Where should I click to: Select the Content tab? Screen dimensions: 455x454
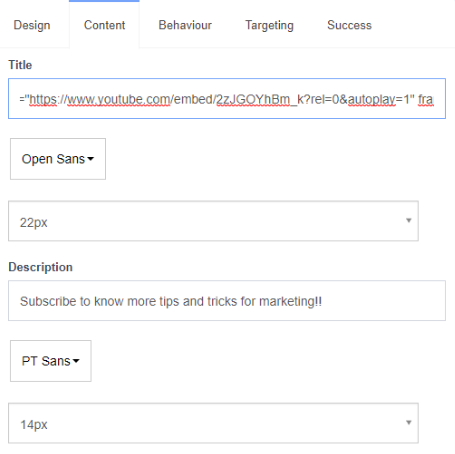pyautogui.click(x=104, y=25)
